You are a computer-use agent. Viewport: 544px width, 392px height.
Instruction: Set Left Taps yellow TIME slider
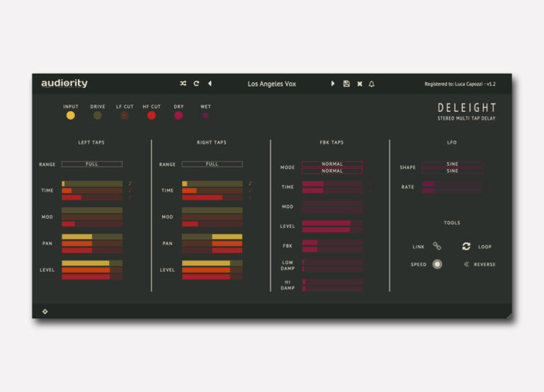(x=92, y=184)
